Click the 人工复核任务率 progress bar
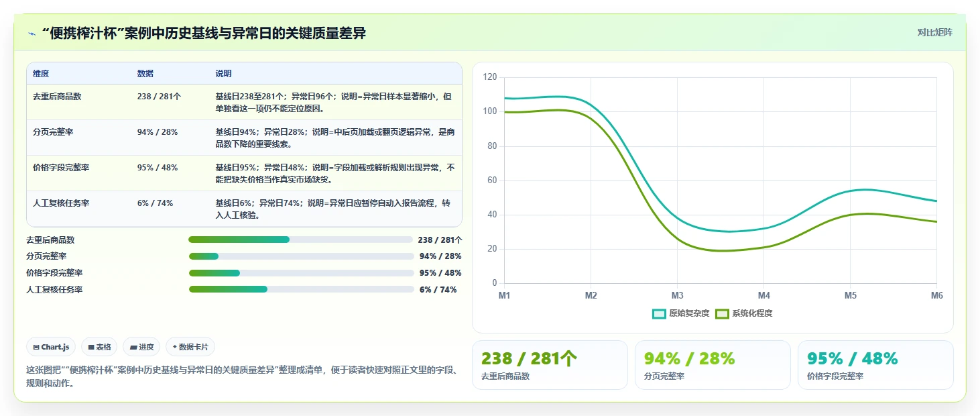Screen dimensions: 980x416 pos(301,290)
